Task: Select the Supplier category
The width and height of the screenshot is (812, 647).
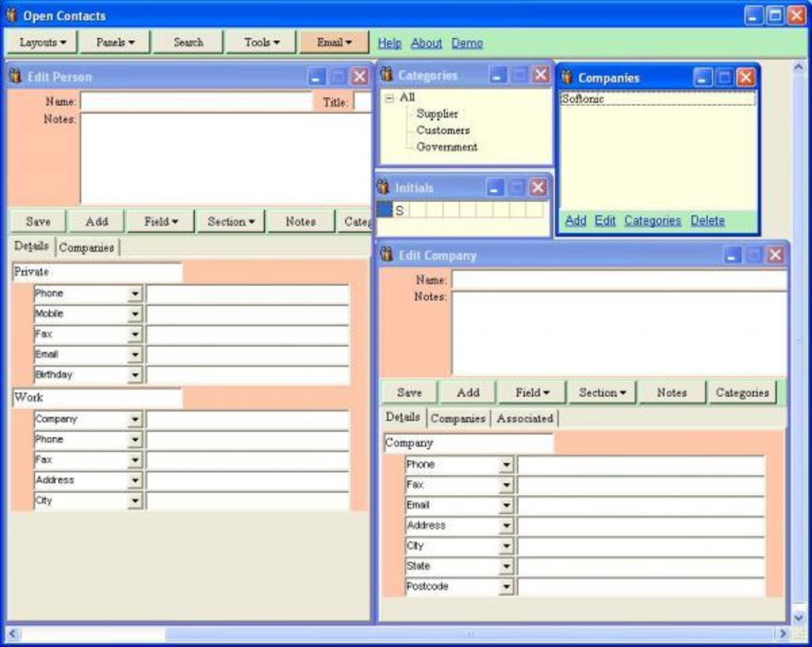Action: 437,113
